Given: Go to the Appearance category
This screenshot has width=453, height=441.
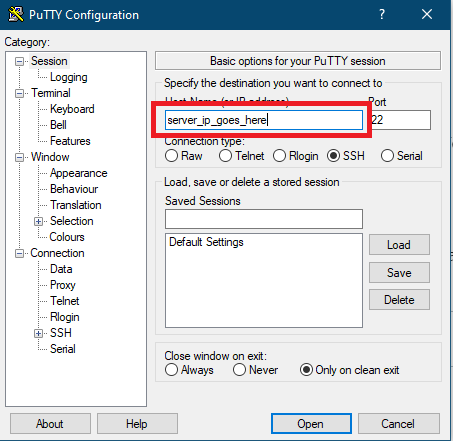Looking at the screenshot, I should click(79, 173).
